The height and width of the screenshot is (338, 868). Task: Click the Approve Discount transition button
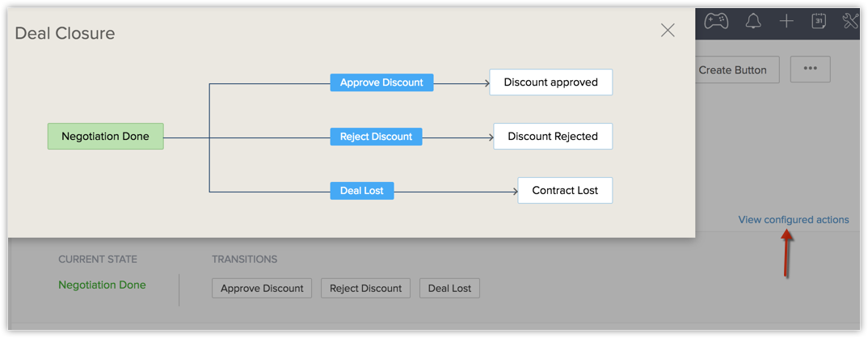coord(262,288)
